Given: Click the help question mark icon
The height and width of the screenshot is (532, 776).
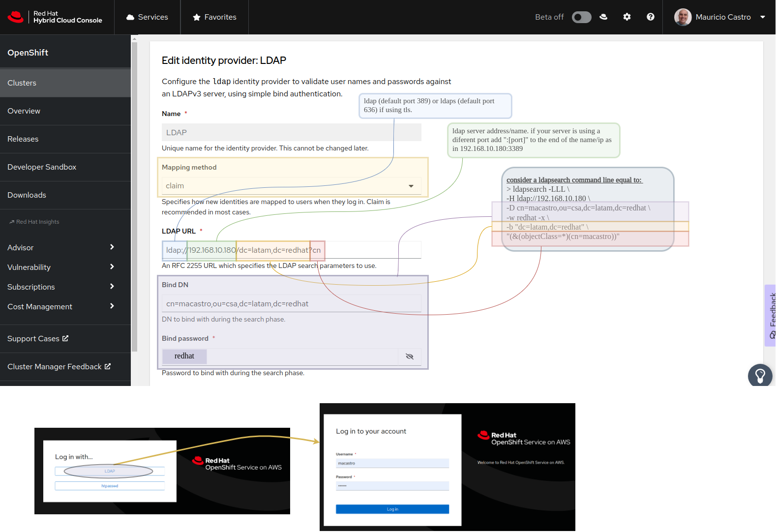Looking at the screenshot, I should click(650, 17).
